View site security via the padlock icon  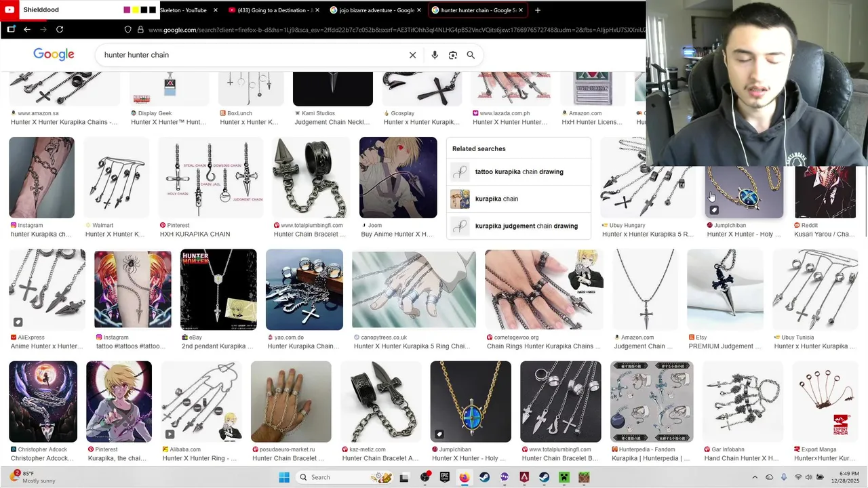(x=140, y=30)
